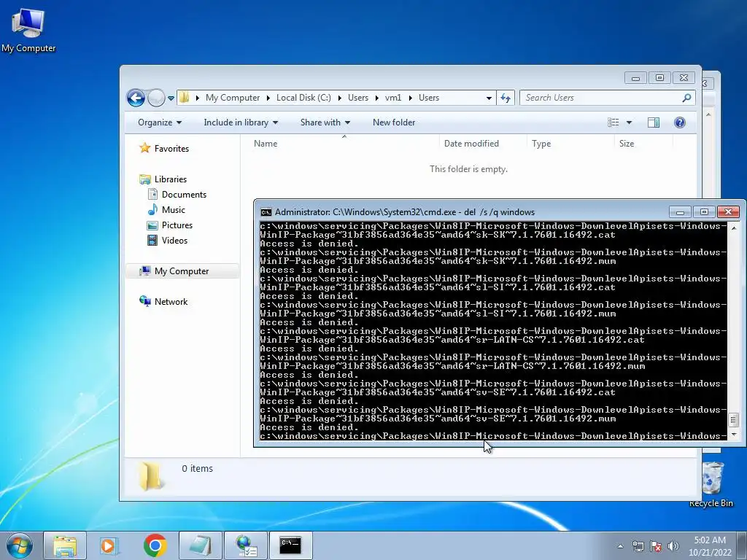747x560 pixels.
Task: Open the Organize menu
Action: [x=160, y=122]
